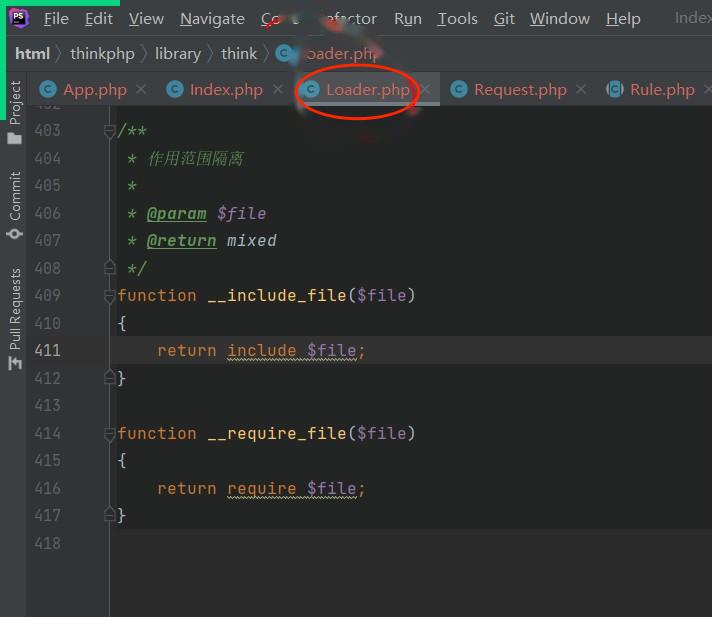The image size is (712, 617).
Task: Click line number 416 in the gutter
Action: (x=47, y=489)
